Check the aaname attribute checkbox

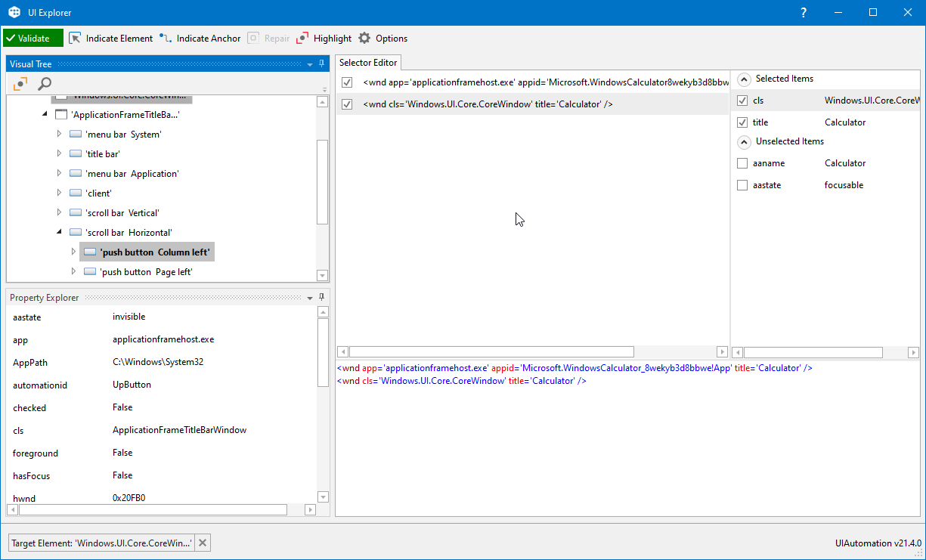coord(742,163)
